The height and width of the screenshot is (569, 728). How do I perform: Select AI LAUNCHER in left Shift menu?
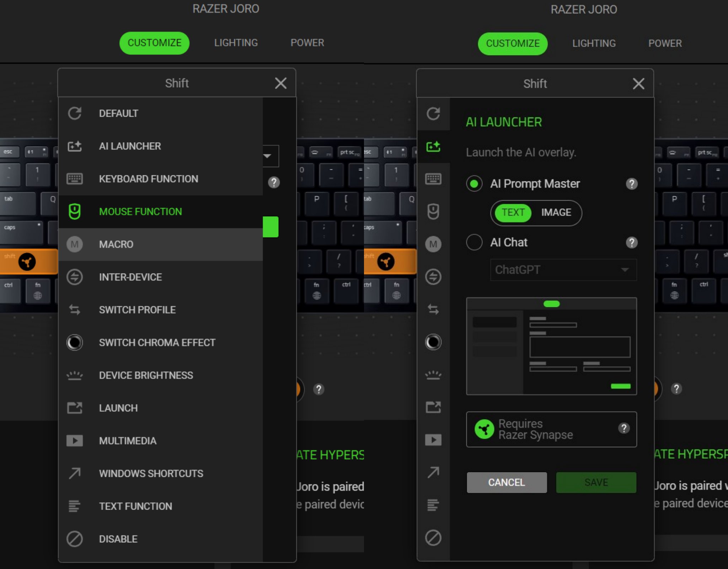[x=161, y=146]
